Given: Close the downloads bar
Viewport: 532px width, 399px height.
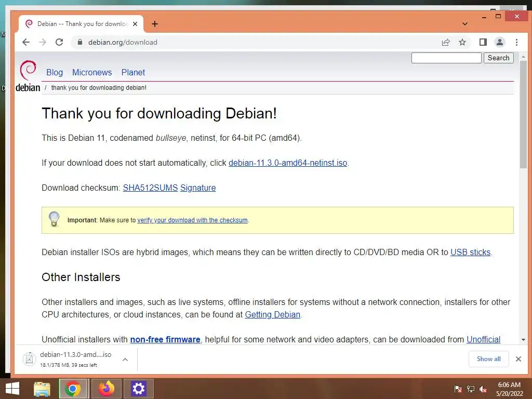Looking at the screenshot, I should click(x=518, y=359).
